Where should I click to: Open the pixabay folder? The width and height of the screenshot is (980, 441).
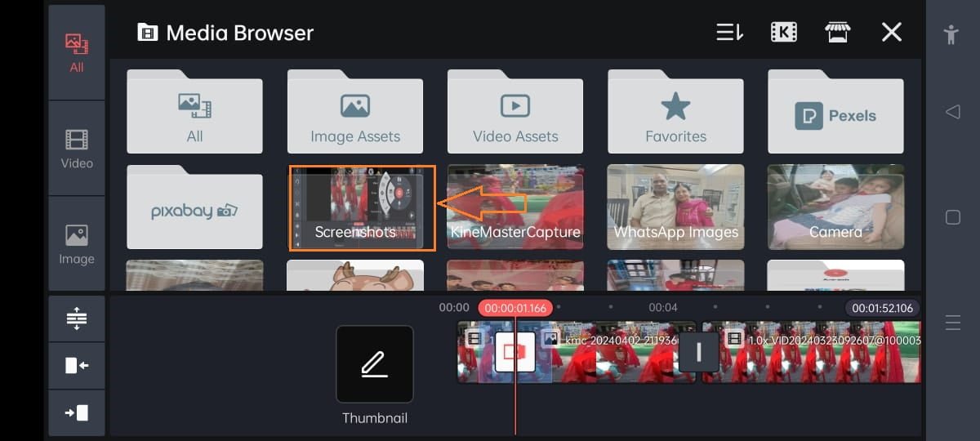coord(194,208)
